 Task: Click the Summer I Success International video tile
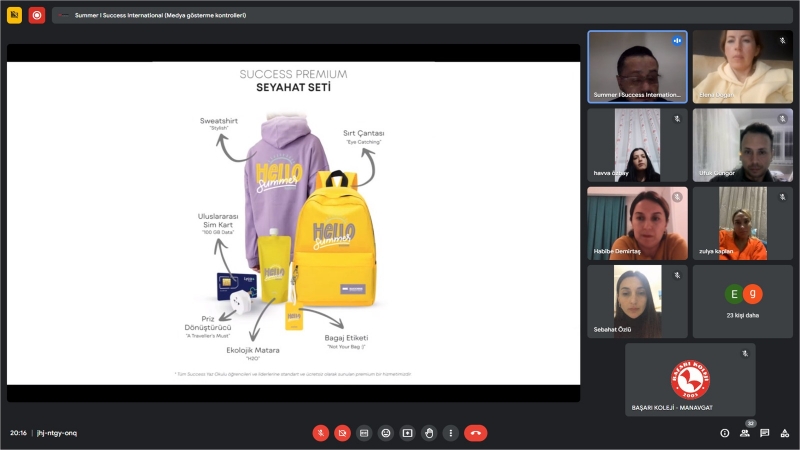click(x=637, y=67)
